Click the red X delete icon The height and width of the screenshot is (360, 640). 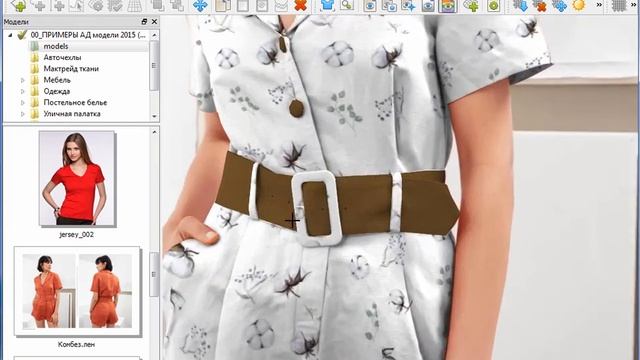(x=300, y=5)
